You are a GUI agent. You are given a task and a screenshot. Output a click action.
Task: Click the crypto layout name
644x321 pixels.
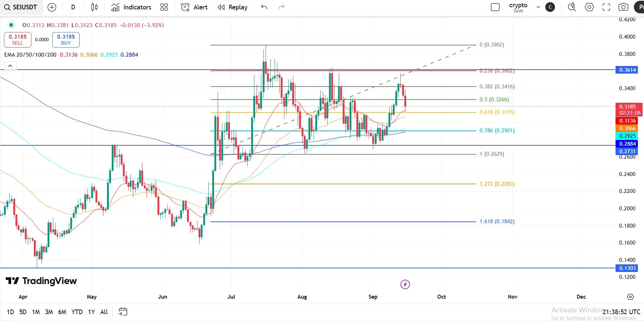tap(518, 5)
